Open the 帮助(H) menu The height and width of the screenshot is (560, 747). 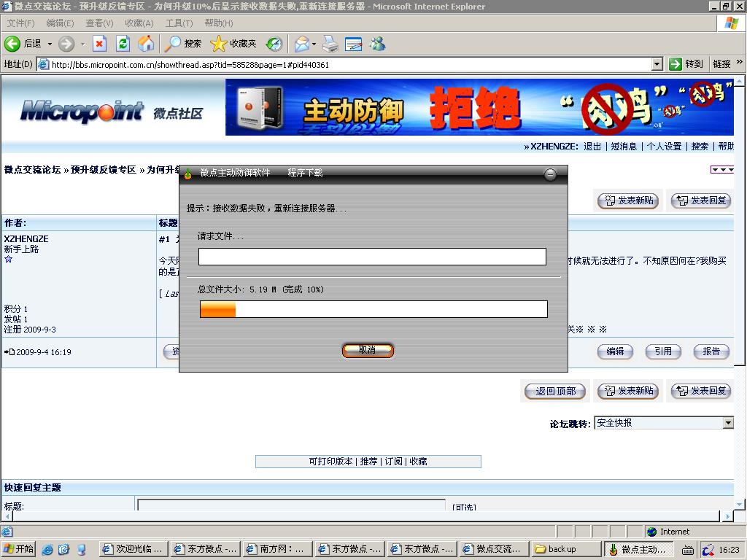pyautogui.click(x=219, y=23)
